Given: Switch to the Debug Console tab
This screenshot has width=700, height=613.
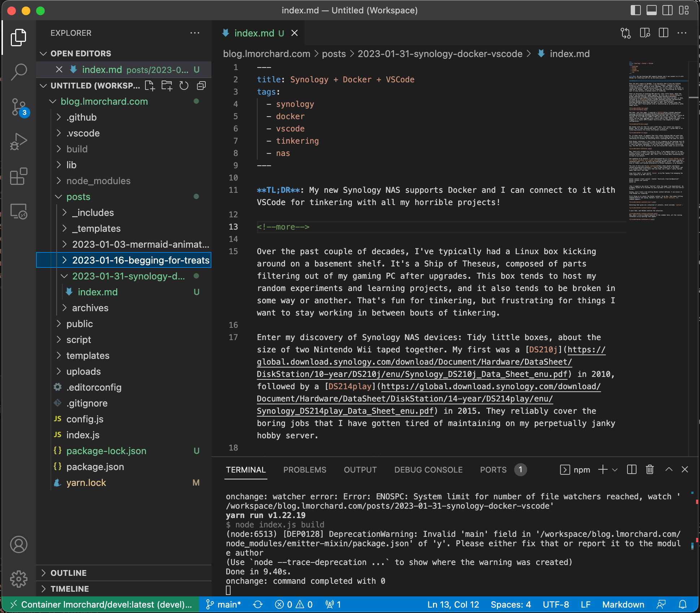Looking at the screenshot, I should click(428, 470).
